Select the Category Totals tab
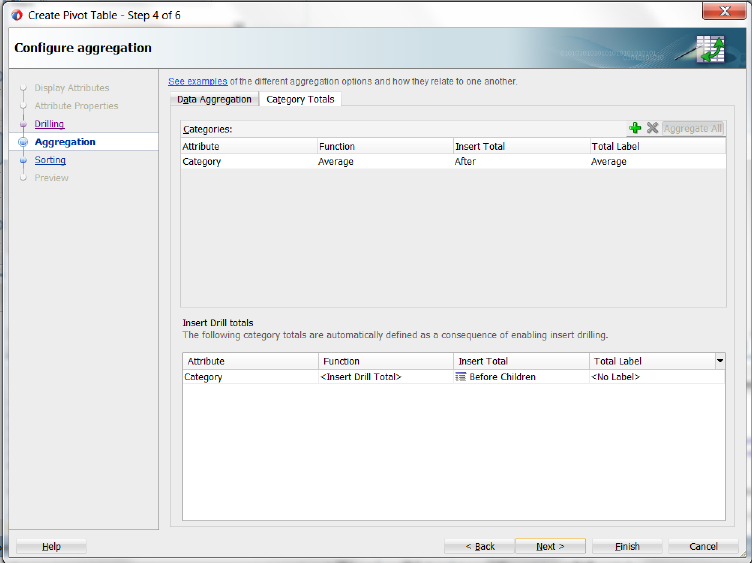This screenshot has width=752, height=563. pyautogui.click(x=300, y=99)
